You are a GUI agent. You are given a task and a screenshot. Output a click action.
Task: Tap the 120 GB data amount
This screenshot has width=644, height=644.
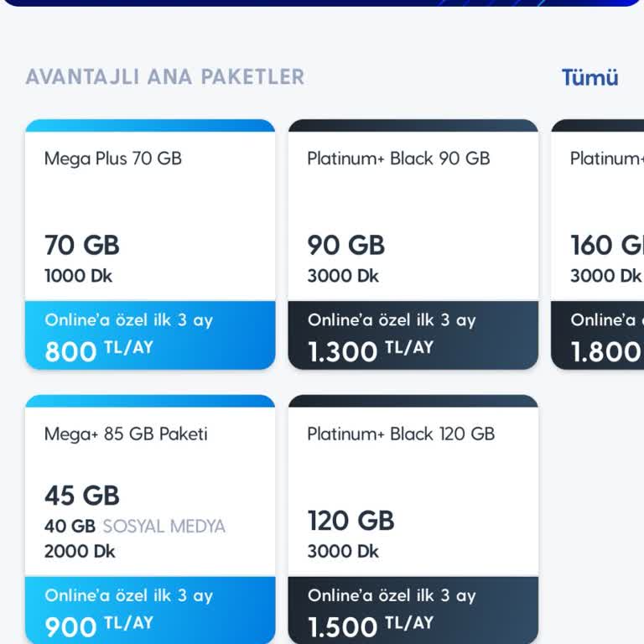[x=351, y=521]
